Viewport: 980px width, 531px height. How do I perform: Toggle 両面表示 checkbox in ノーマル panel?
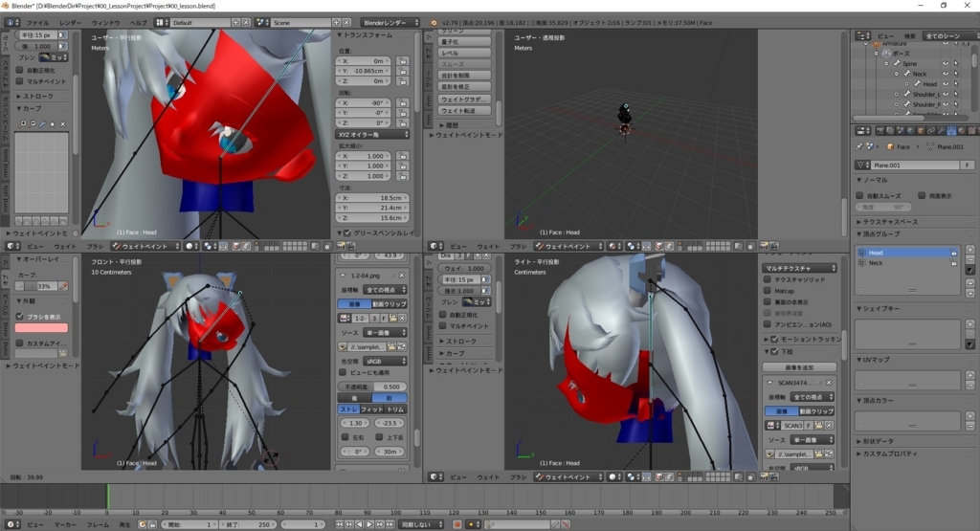tap(922, 195)
